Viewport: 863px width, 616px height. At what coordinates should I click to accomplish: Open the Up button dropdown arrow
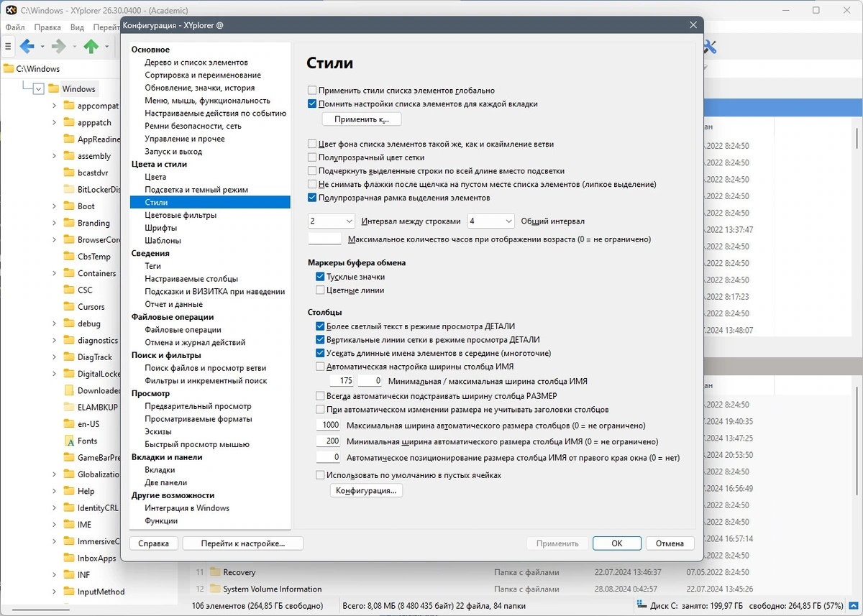click(x=106, y=47)
